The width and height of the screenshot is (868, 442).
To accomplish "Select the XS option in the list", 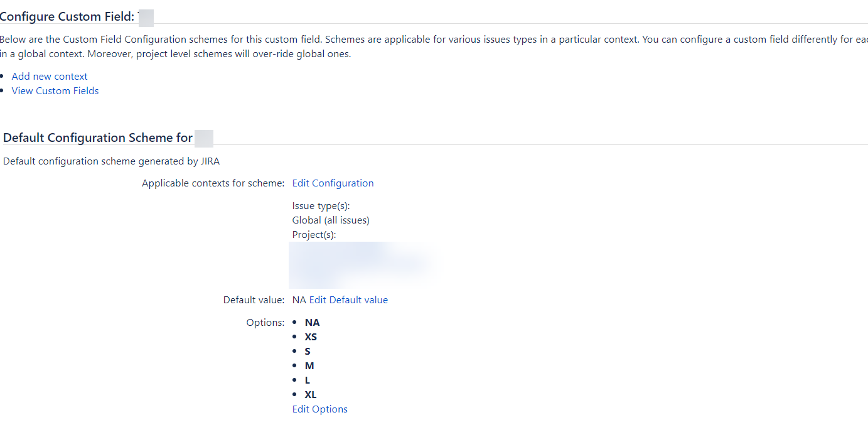I will (311, 337).
